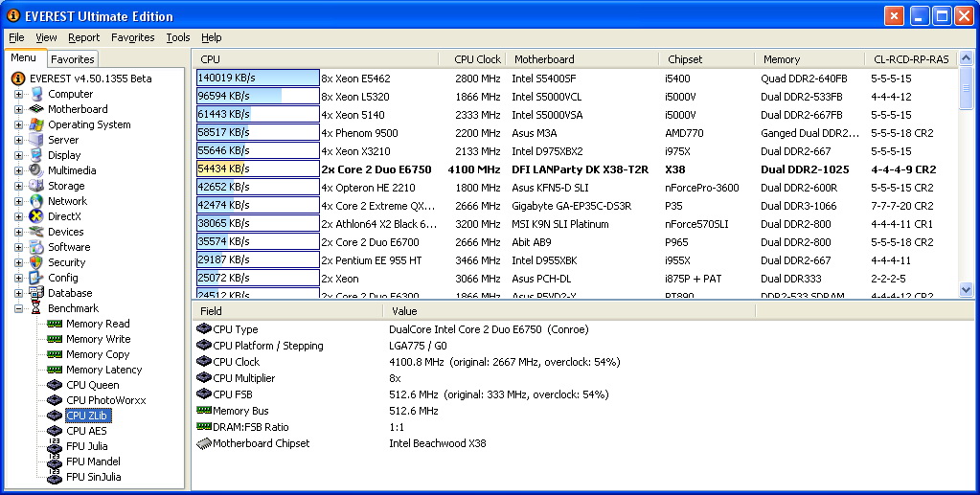Image resolution: width=980 pixels, height=495 pixels.
Task: Click the Multimedia speaker icon
Action: point(36,170)
